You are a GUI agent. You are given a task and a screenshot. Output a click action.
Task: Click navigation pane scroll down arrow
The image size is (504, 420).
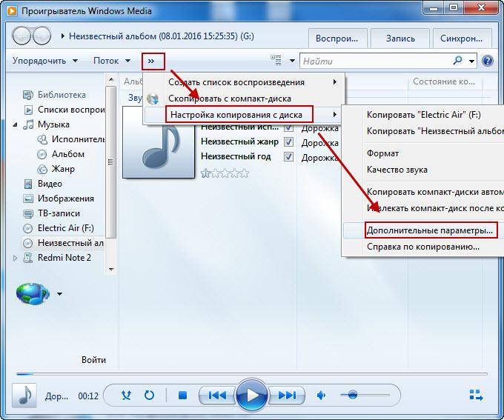(111, 270)
